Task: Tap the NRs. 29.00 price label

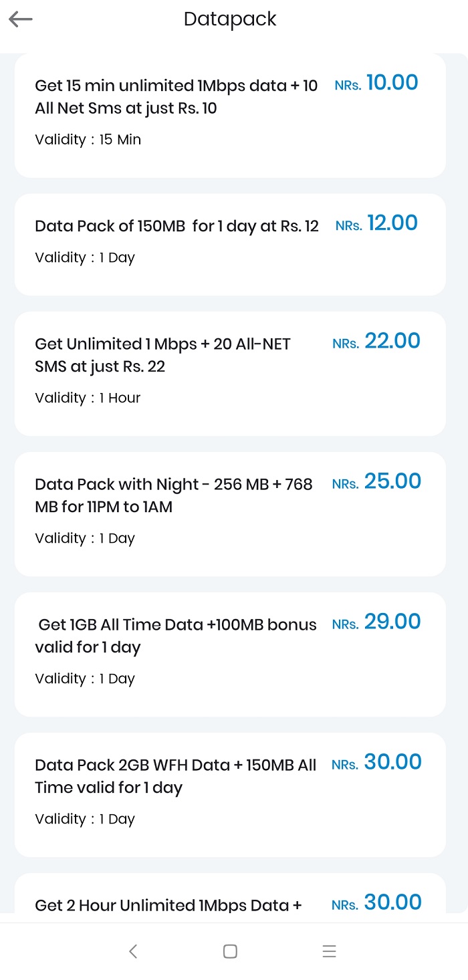Action: pyautogui.click(x=376, y=622)
